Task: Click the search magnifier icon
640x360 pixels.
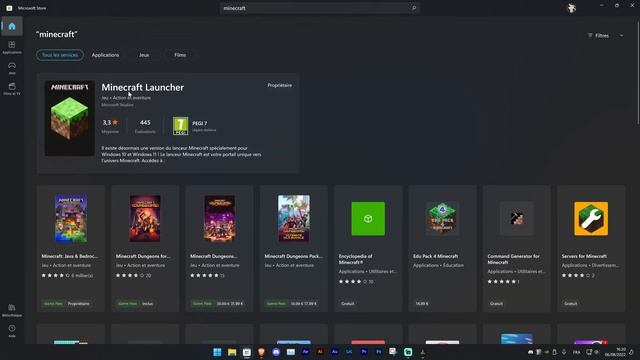Action: coord(414,8)
